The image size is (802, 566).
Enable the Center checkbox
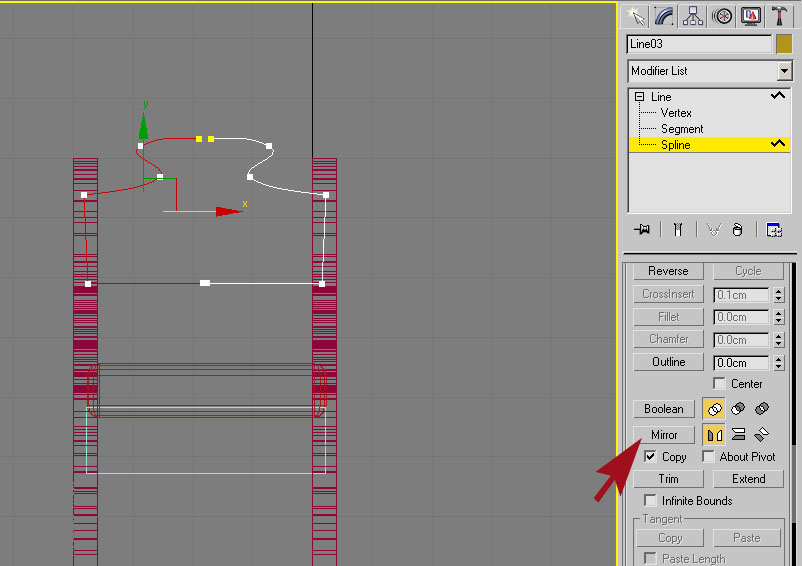coord(719,383)
